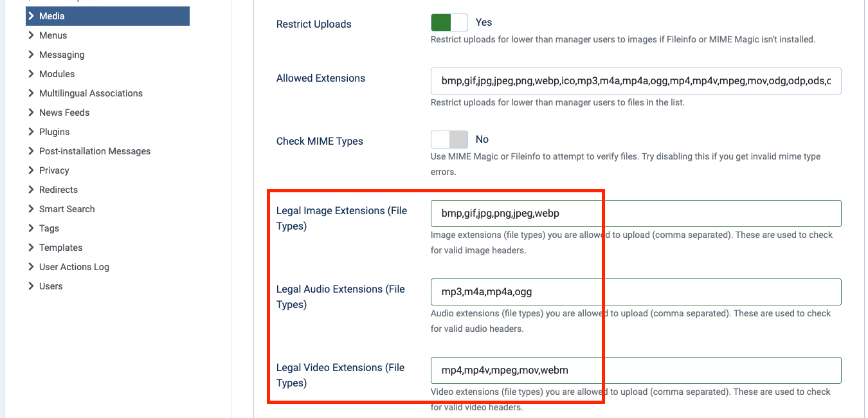Expand the News Feeds section

64,113
